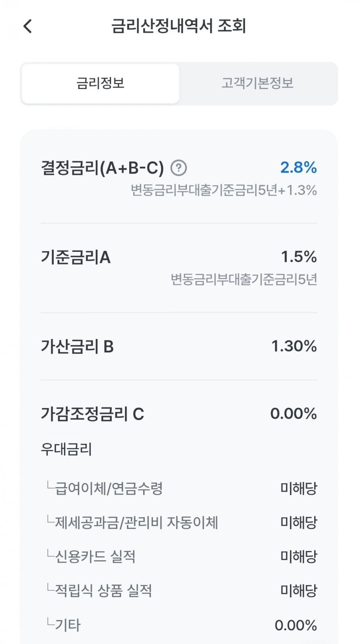
Task: Tap 변동금리부대출기준금리5년+1.3% description
Action: tap(224, 190)
